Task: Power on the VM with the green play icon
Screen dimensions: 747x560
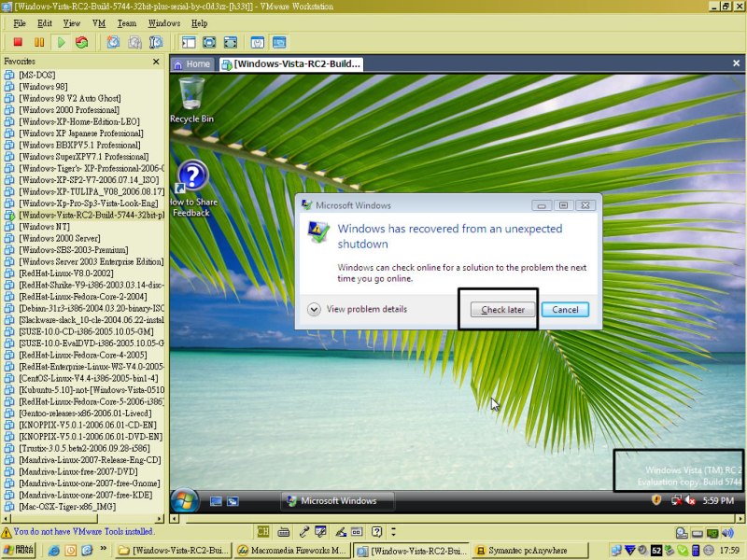Action: pyautogui.click(x=61, y=42)
